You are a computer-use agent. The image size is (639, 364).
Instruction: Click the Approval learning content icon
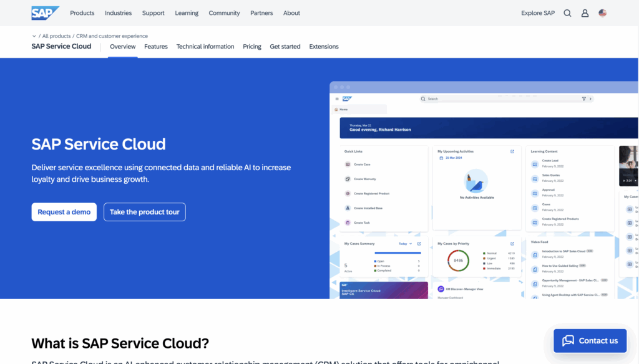point(535,194)
